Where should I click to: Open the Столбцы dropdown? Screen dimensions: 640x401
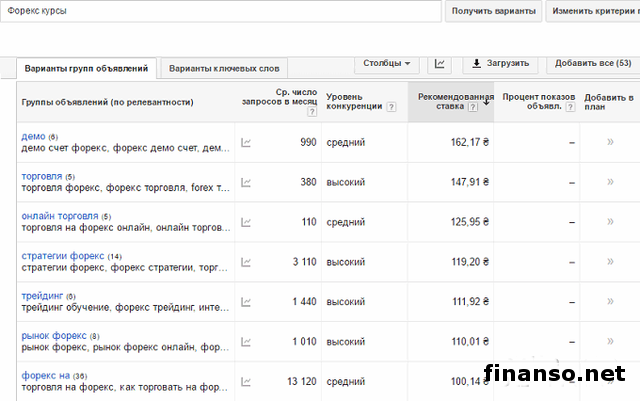point(386,64)
